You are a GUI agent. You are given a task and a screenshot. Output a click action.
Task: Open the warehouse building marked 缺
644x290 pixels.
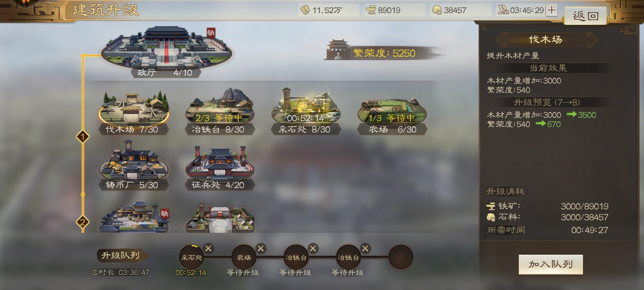point(134,218)
